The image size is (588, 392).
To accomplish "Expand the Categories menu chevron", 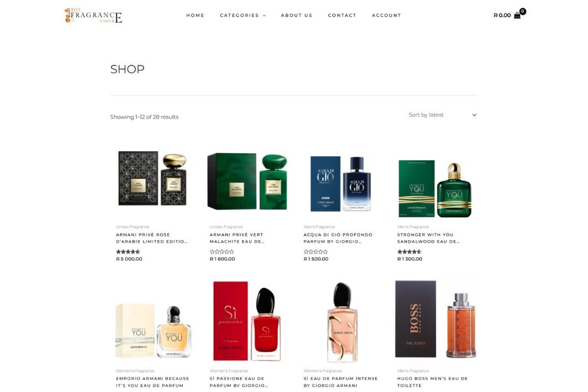I will pyautogui.click(x=264, y=16).
